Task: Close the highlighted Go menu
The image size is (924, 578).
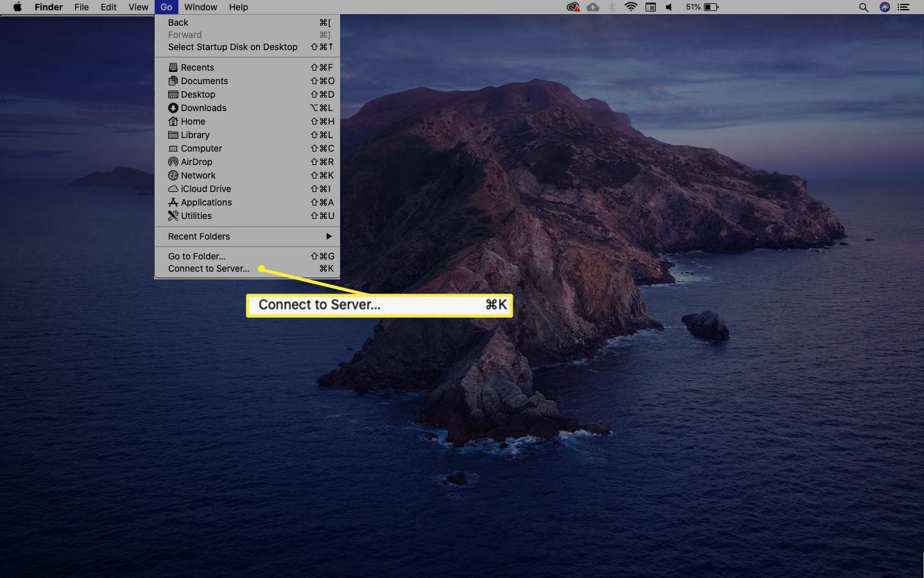Action: (x=166, y=7)
